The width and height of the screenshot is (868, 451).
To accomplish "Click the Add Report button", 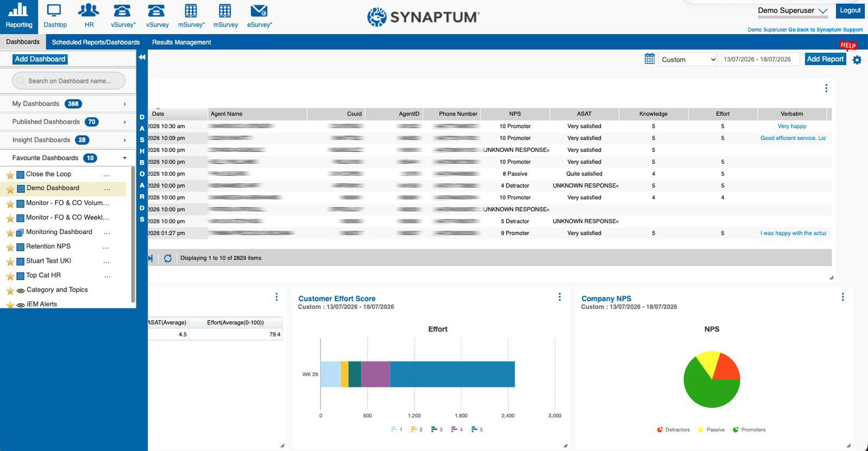I will pos(825,59).
